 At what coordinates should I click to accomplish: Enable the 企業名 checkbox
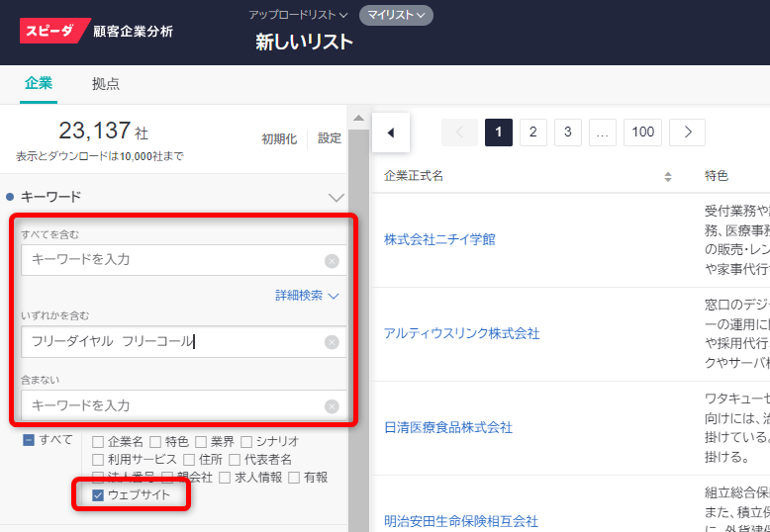coord(98,442)
